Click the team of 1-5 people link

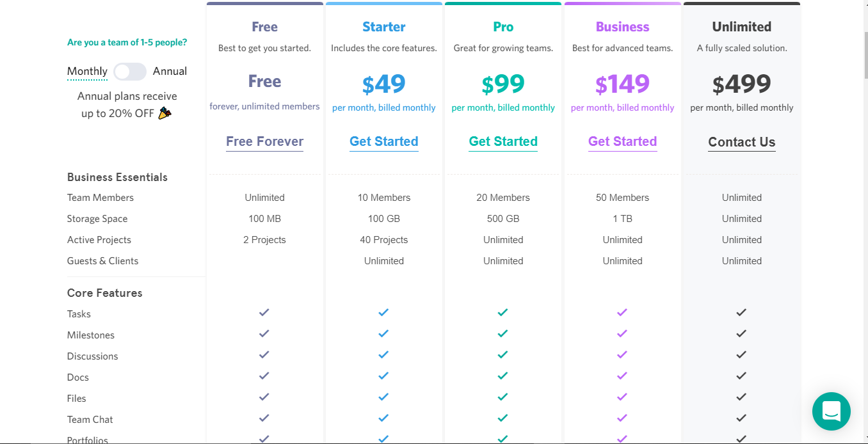127,43
